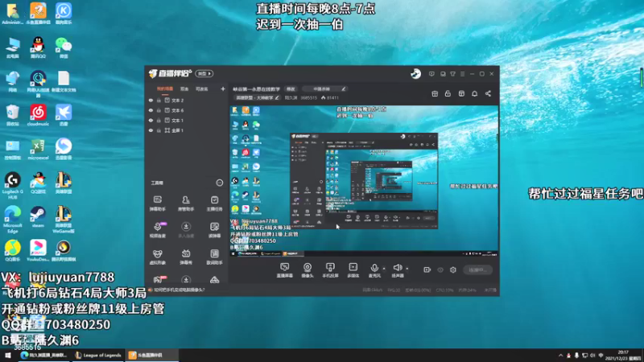
Task: Hide the 文本 2 layer with its eye
Action: tap(151, 100)
